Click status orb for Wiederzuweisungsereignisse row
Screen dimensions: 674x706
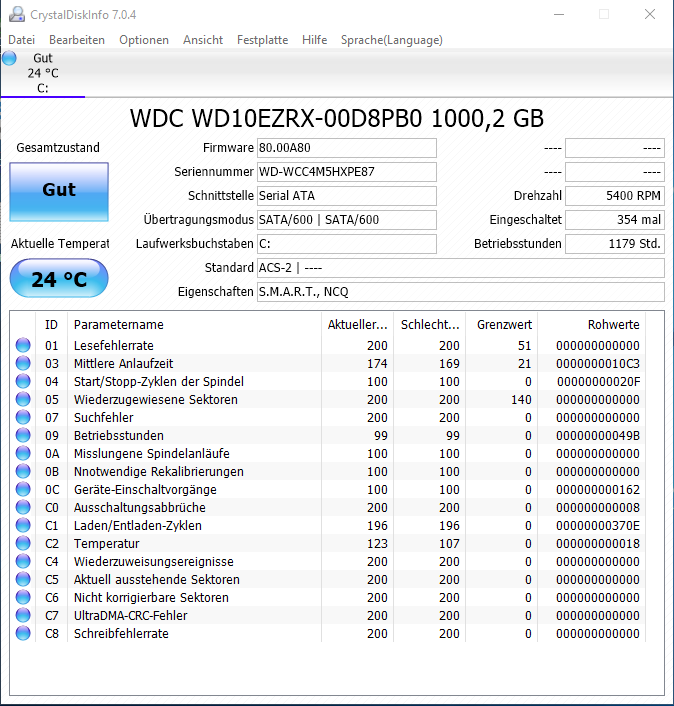23,561
